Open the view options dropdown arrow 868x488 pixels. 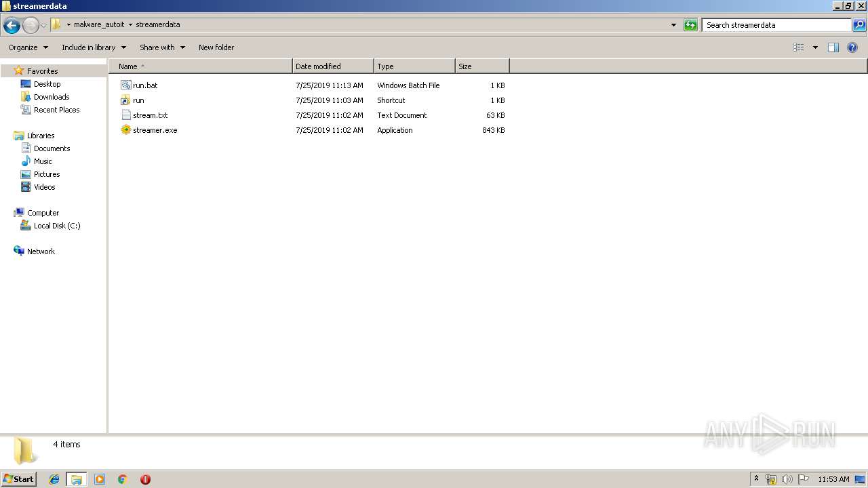[815, 47]
